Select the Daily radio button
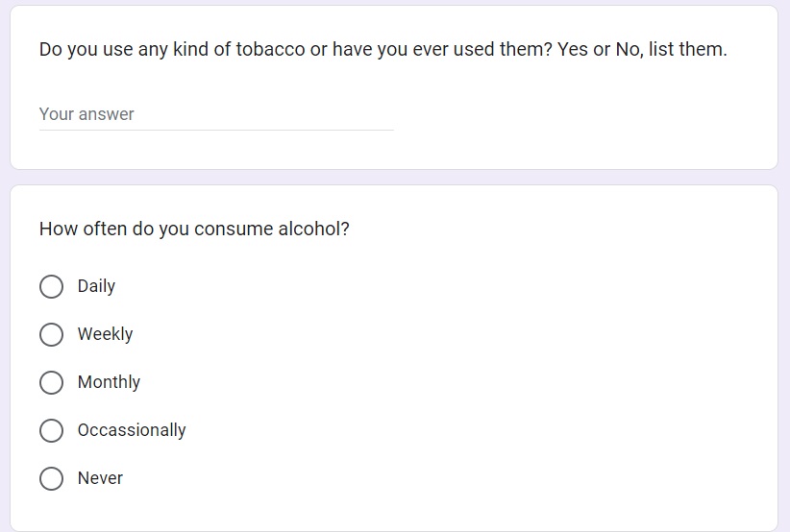 (x=51, y=286)
